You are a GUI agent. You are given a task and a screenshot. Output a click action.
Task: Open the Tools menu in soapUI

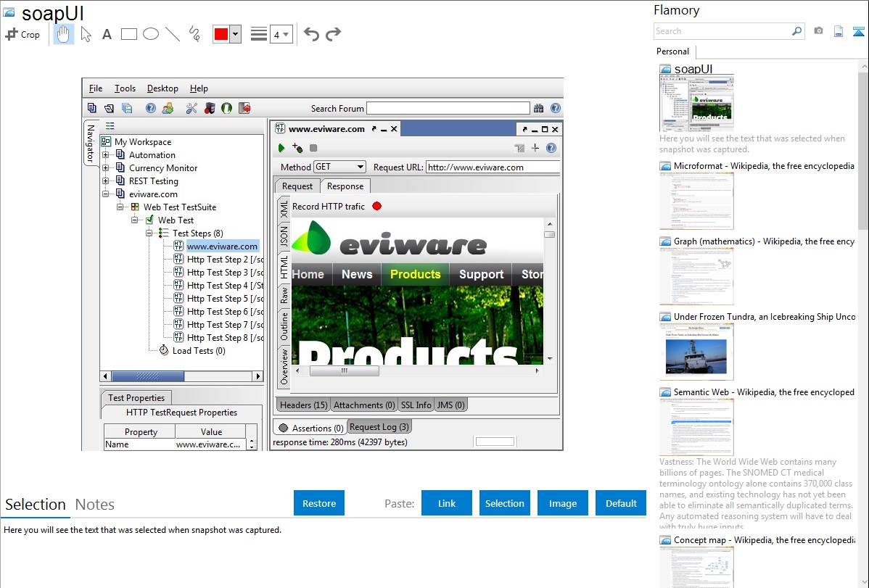pos(125,88)
